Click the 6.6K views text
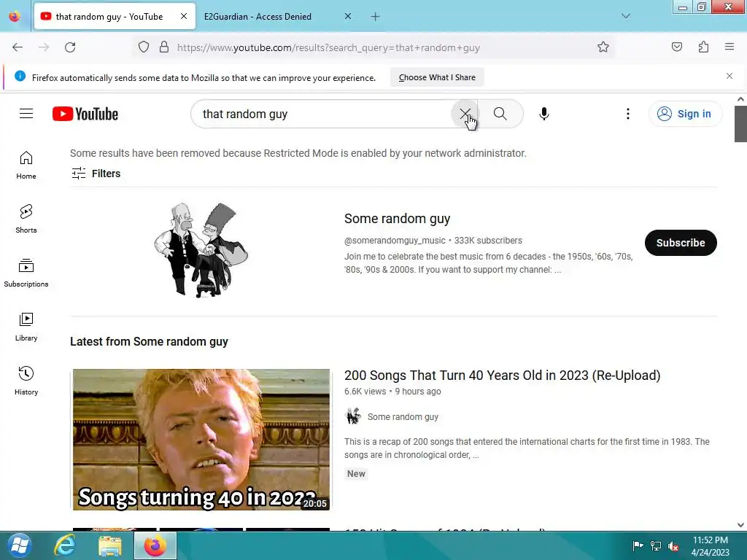Image resolution: width=747 pixels, height=560 pixels. 365,392
